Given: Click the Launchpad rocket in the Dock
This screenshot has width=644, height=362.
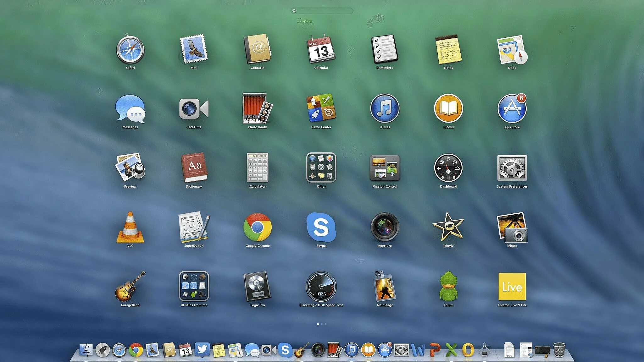Looking at the screenshot, I should point(103,350).
